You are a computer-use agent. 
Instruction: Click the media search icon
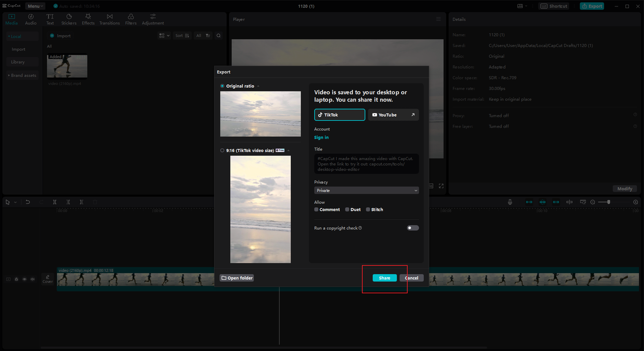(218, 36)
